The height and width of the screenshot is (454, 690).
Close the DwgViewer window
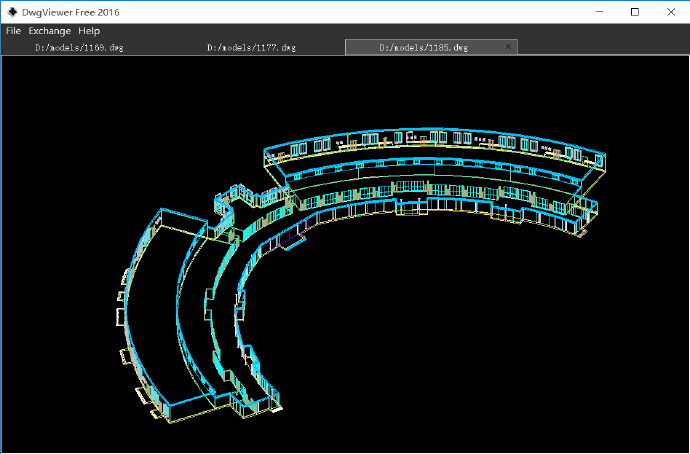point(671,12)
